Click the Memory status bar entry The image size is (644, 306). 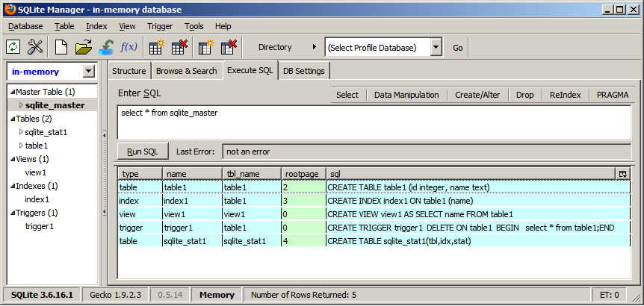pos(217,295)
